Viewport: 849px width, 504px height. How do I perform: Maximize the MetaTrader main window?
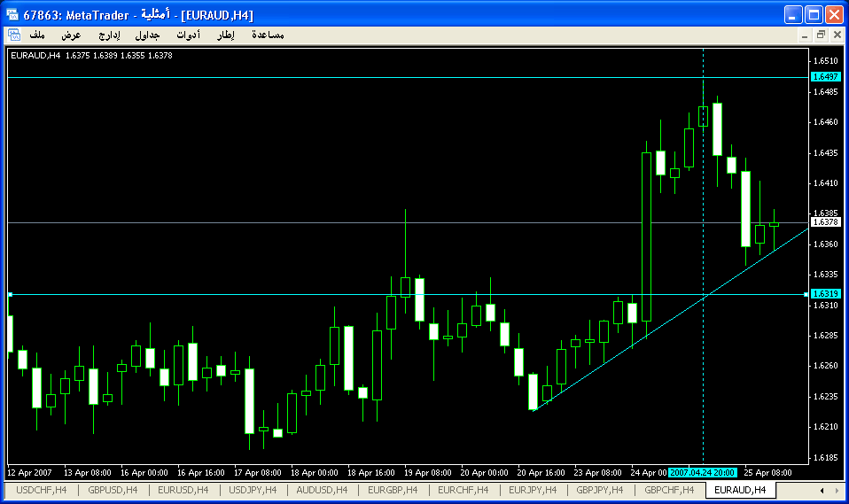coord(814,15)
